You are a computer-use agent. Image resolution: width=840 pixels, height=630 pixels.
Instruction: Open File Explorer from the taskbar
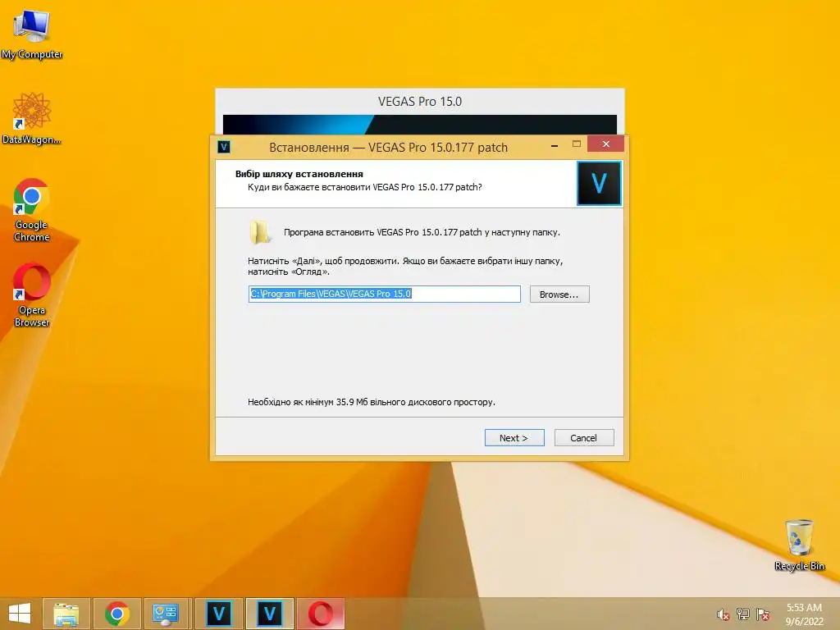click(66, 614)
